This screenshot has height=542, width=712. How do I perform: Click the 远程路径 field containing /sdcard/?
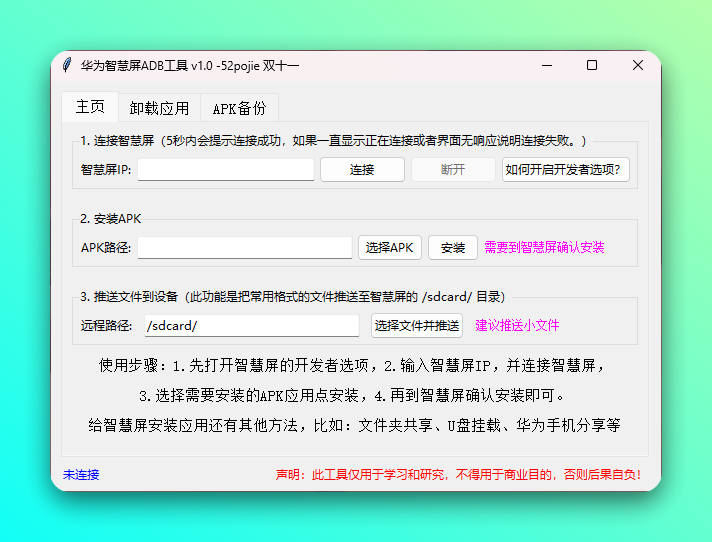(x=252, y=325)
